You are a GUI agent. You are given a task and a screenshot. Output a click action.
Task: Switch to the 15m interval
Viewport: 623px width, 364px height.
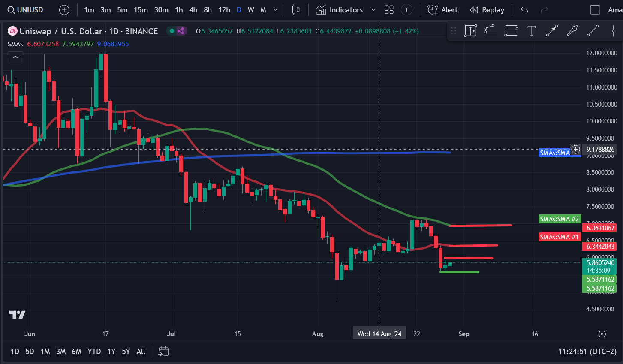click(x=141, y=9)
